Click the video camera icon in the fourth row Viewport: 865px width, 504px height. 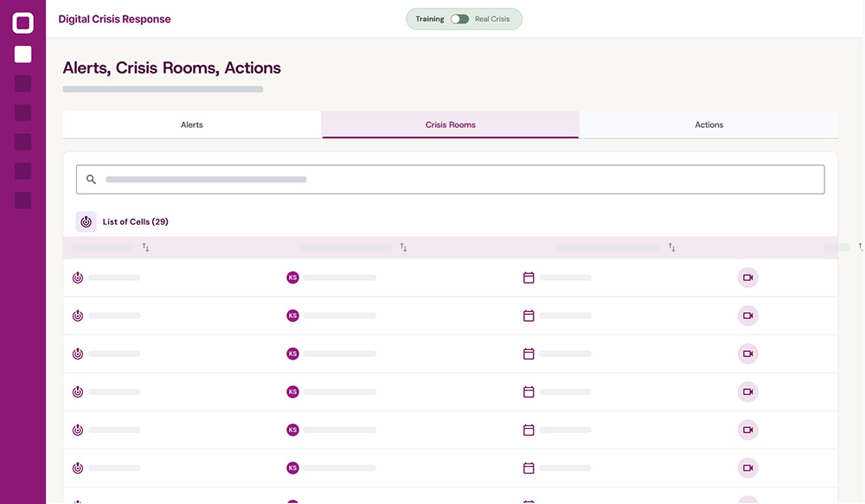tap(747, 392)
